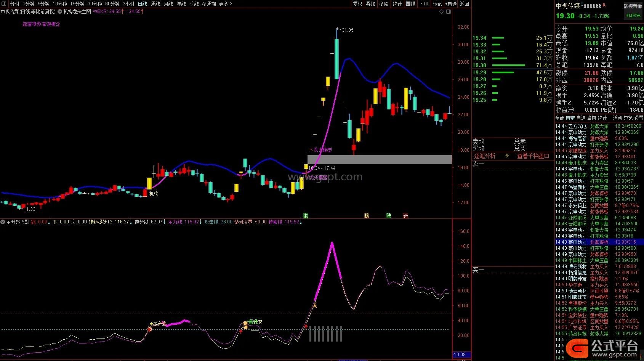Add stock to watchlist with +自选
Viewport: 644px width, 361px height.
tap(451, 4)
